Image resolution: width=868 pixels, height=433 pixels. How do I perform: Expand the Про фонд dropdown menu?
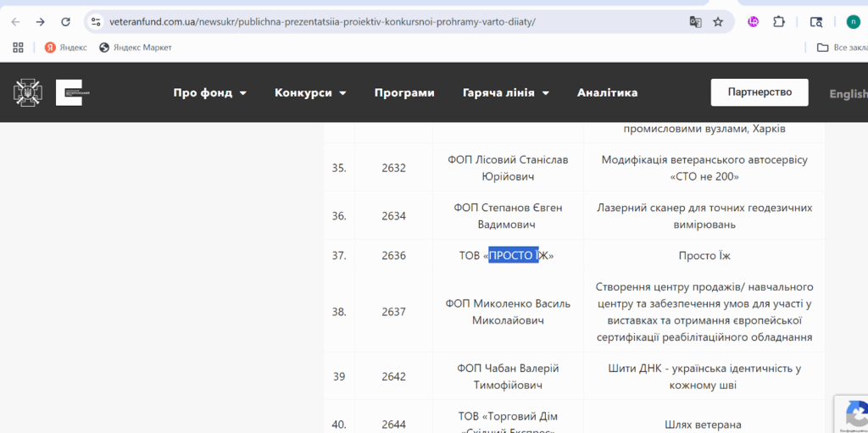pyautogui.click(x=209, y=93)
